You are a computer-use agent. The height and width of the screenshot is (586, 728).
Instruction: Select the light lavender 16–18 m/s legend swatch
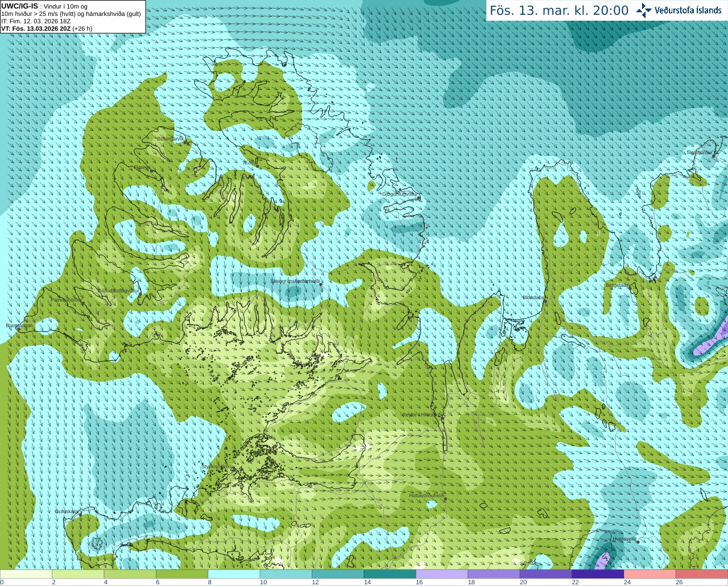[x=442, y=574]
